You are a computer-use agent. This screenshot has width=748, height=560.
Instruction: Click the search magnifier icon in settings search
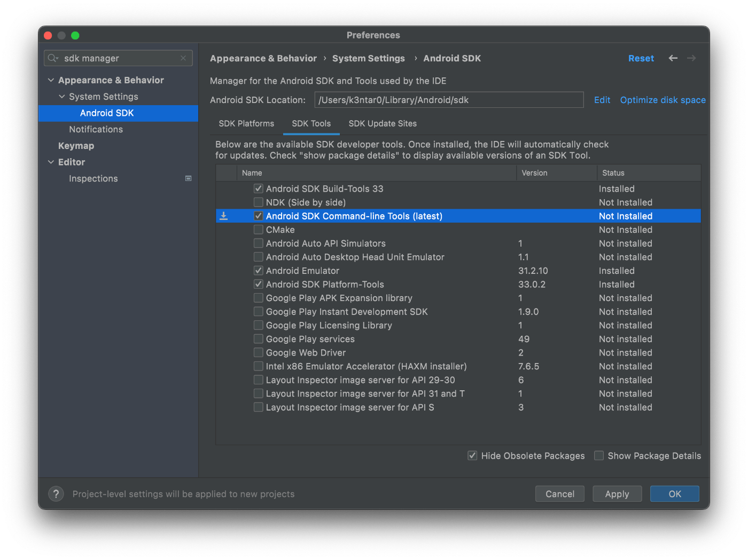52,58
